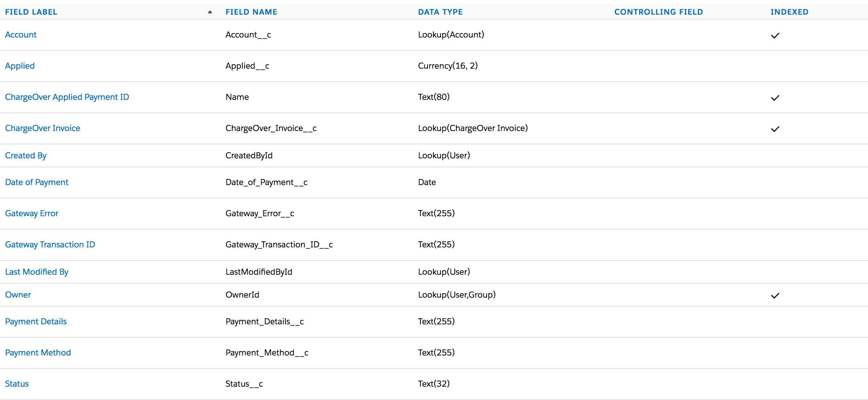Select the field name Date_of_Payment__c

point(267,182)
